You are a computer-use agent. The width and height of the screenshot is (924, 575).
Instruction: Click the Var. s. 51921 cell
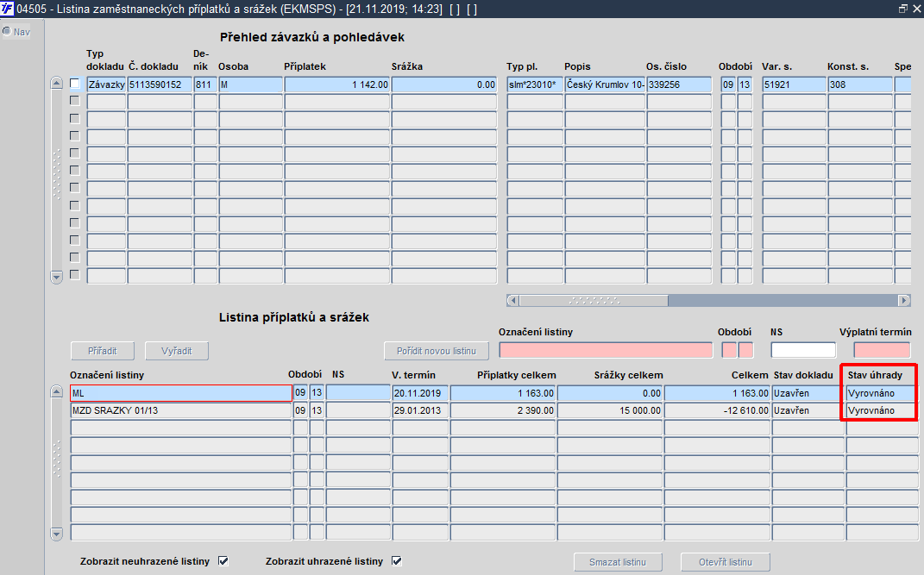pos(794,84)
